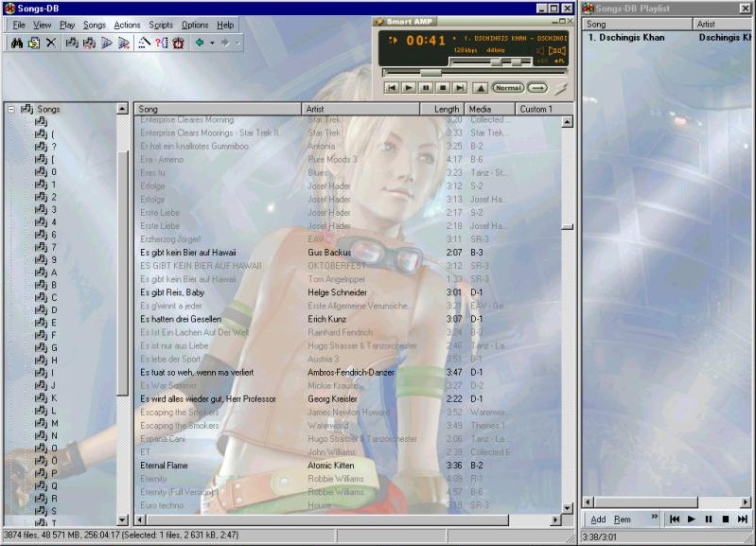Click previous track in Playlist window
The height and width of the screenshot is (546, 756).
tap(675, 519)
